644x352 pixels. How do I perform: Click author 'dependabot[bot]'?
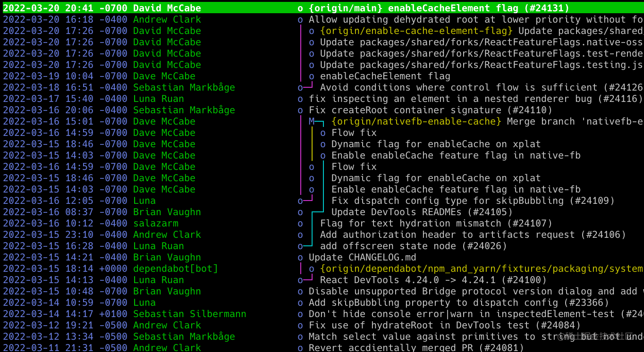click(176, 268)
